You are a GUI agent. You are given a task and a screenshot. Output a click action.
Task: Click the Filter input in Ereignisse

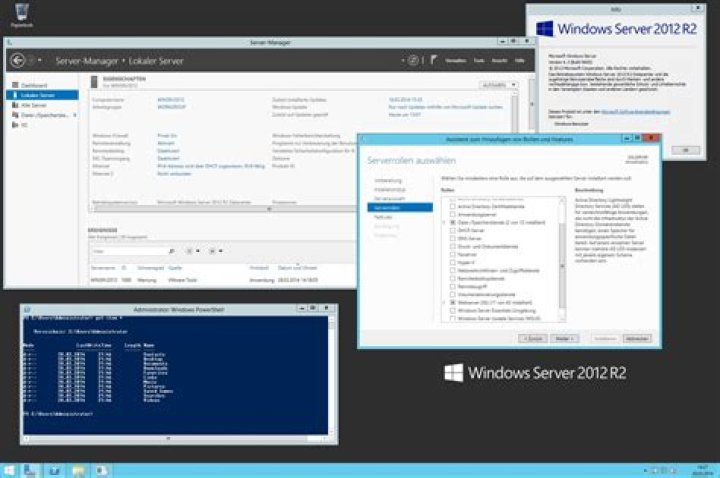[x=129, y=251]
